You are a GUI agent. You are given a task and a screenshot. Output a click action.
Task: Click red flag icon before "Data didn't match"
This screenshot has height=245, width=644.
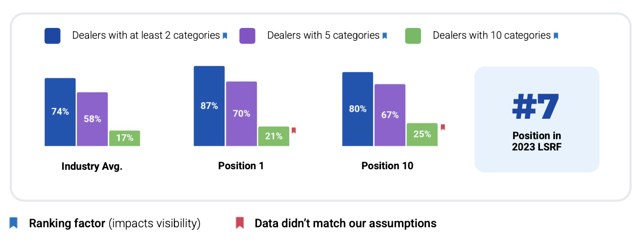[x=240, y=223]
